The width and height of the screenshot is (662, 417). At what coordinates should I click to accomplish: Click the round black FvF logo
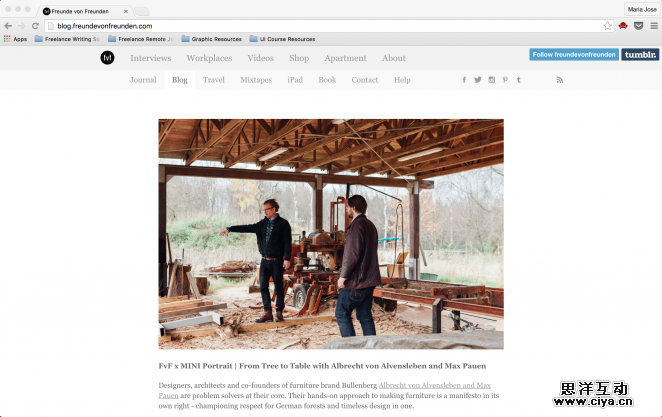pos(107,58)
